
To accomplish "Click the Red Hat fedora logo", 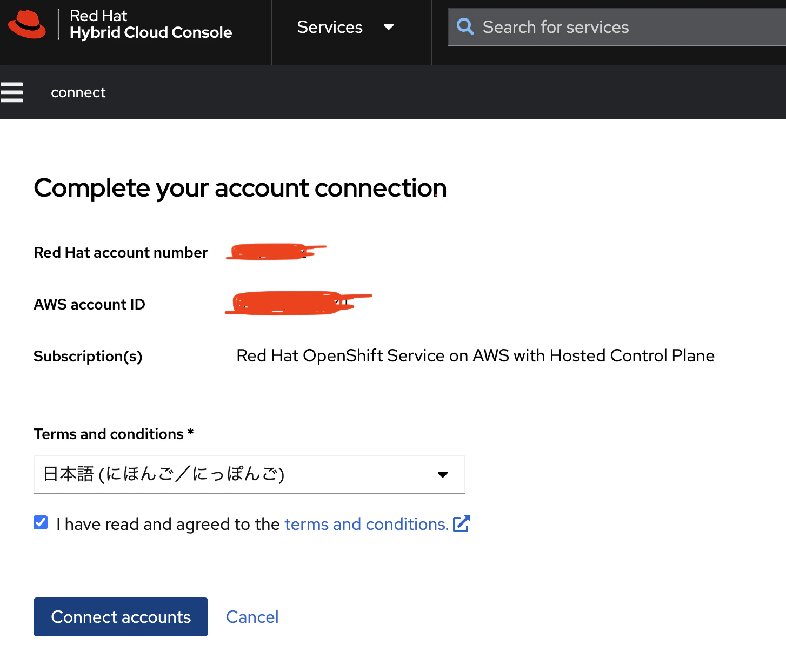I will coord(27,25).
